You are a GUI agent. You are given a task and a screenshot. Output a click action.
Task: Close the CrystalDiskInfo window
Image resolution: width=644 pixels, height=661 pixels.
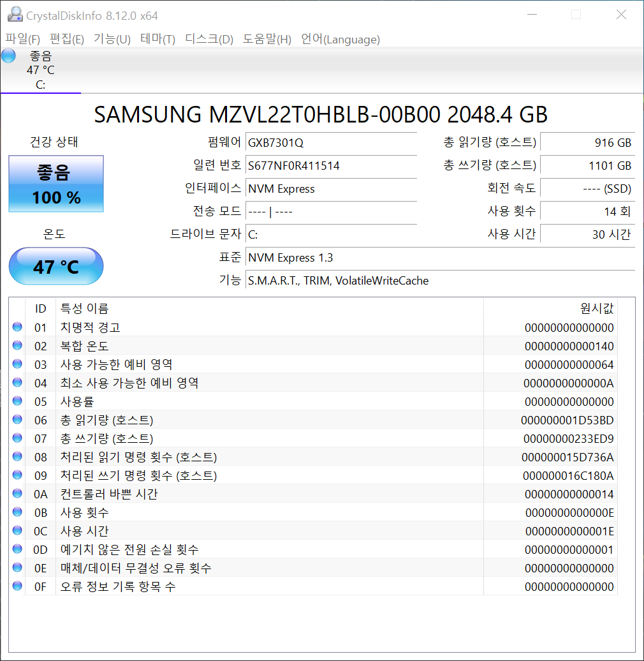[x=621, y=15]
